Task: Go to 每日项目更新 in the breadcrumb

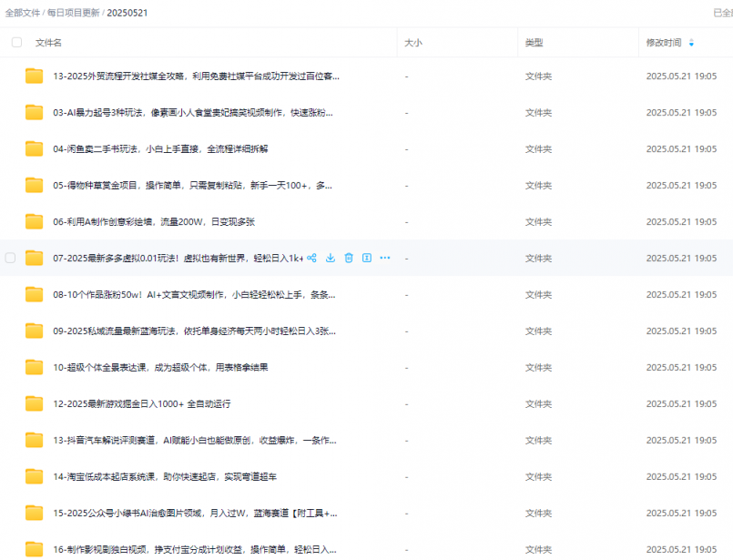Action: pos(73,13)
